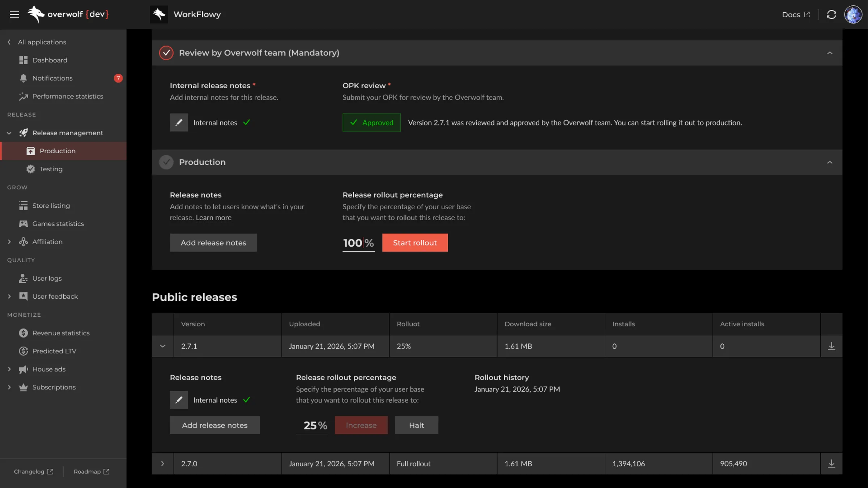This screenshot has width=868, height=488.
Task: Collapse the version 2.7.1 row
Action: pos(163,346)
